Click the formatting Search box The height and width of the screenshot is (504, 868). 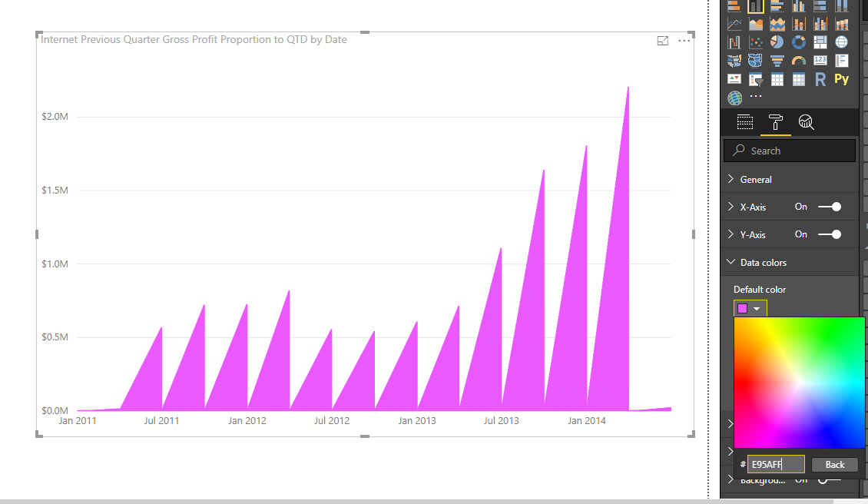[x=790, y=151]
